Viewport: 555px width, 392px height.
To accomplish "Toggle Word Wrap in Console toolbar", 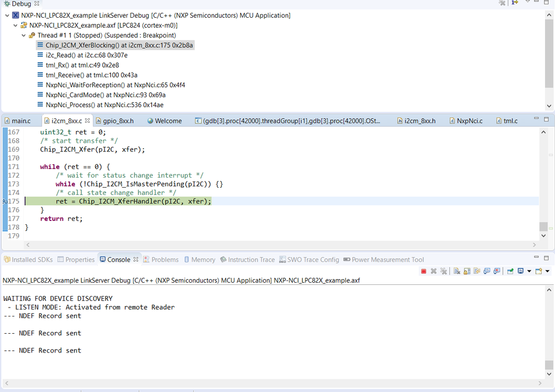I will 477,271.
